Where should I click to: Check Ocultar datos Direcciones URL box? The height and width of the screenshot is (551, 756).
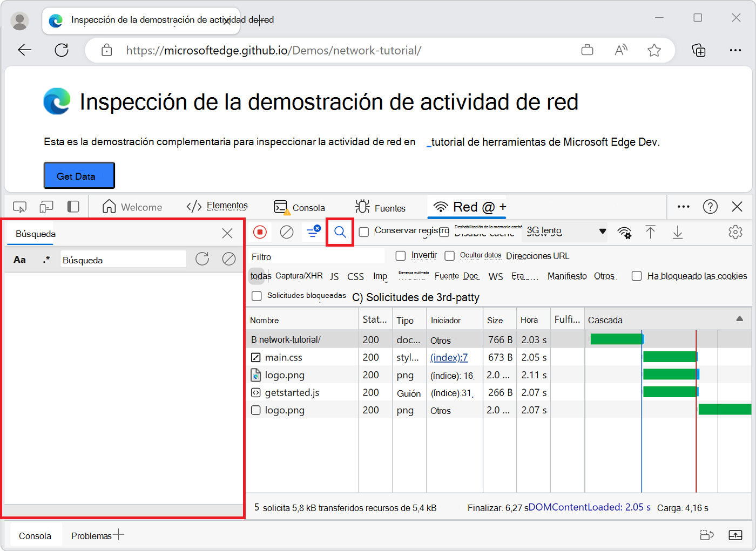[x=449, y=255]
